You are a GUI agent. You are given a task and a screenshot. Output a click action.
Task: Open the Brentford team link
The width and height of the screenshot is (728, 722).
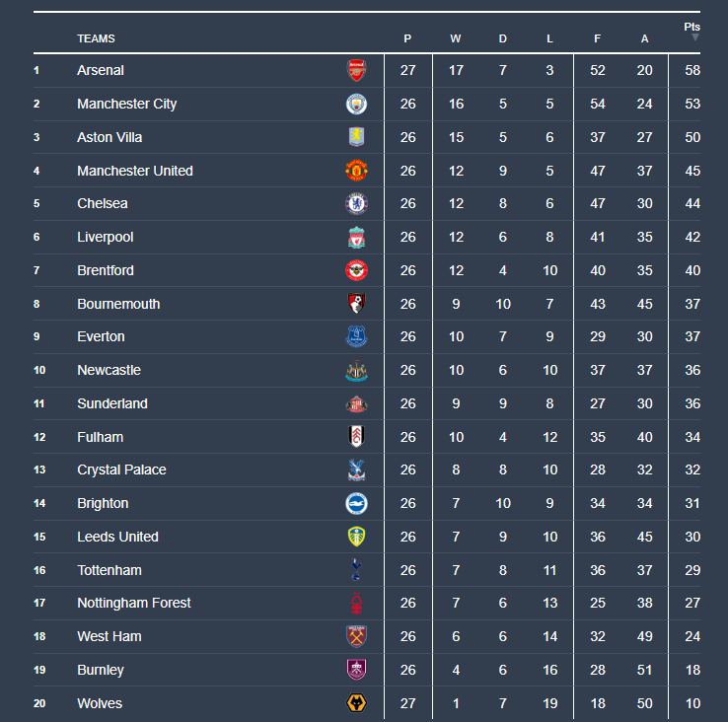click(106, 270)
